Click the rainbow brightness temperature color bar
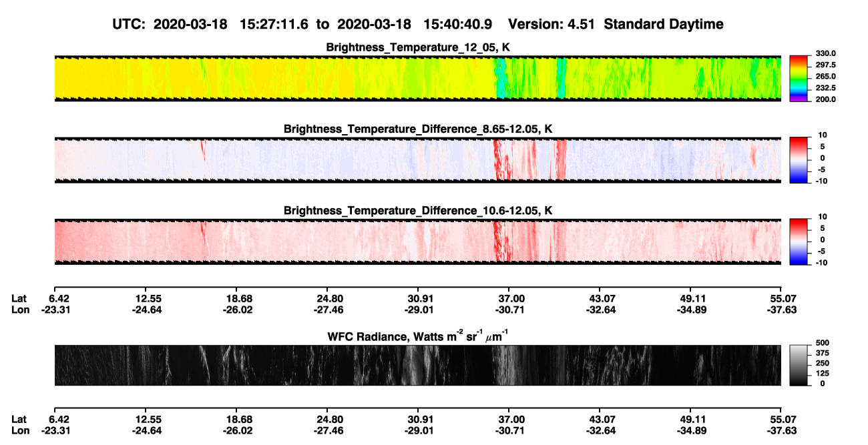Viewport: 868px width, 445px height. 799,78
